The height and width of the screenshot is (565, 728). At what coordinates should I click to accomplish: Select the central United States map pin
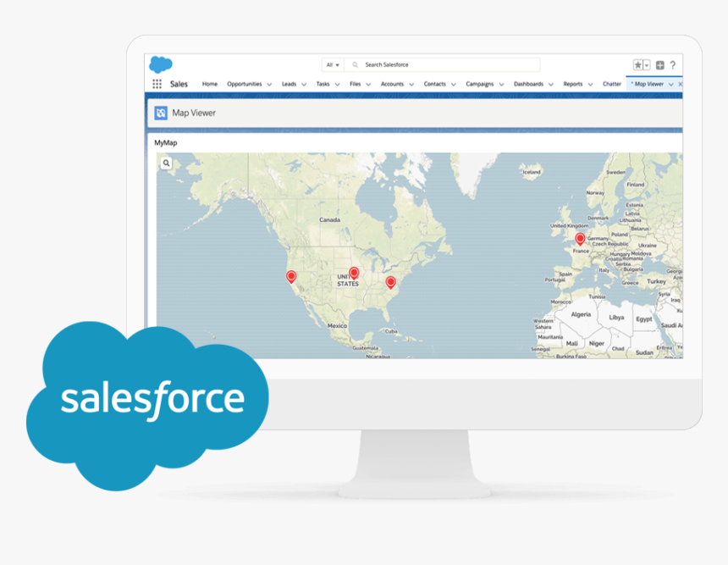pos(354,274)
